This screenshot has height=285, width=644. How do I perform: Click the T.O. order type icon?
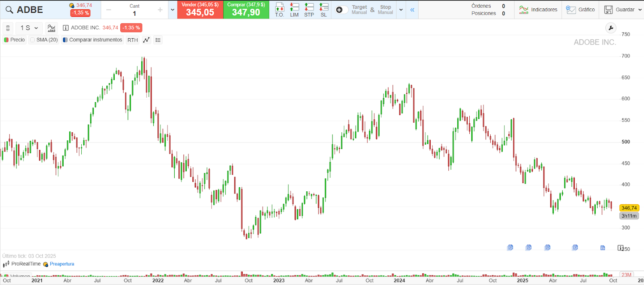click(279, 10)
